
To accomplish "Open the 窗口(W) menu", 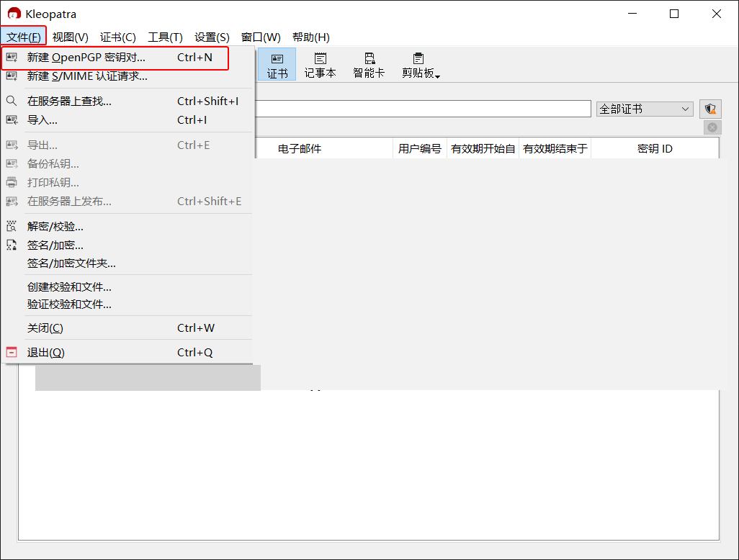I will tap(261, 37).
